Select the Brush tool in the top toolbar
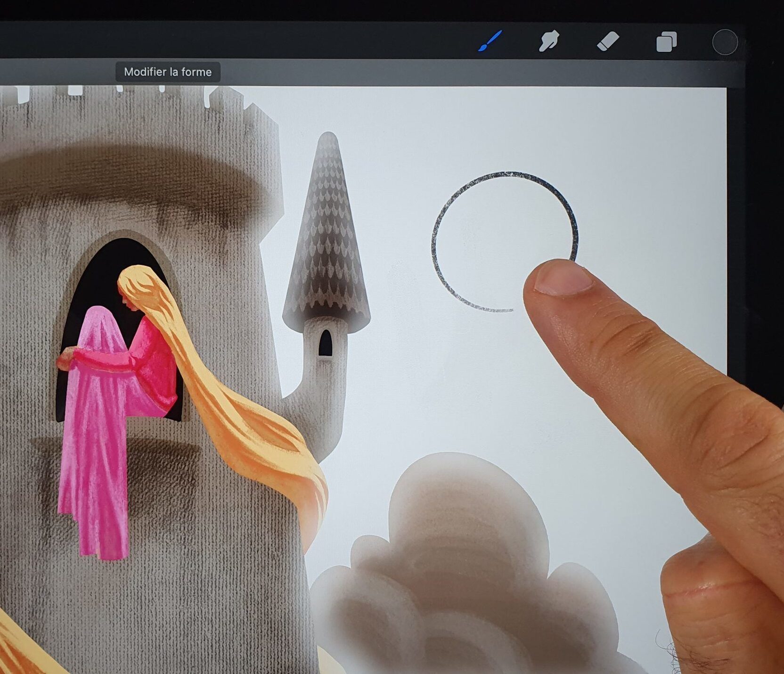The height and width of the screenshot is (674, 784). coord(490,41)
